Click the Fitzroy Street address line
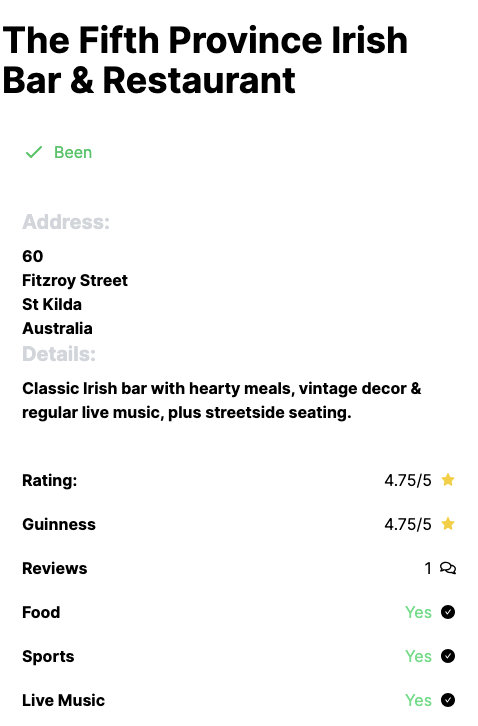This screenshot has height=726, width=478. [75, 280]
